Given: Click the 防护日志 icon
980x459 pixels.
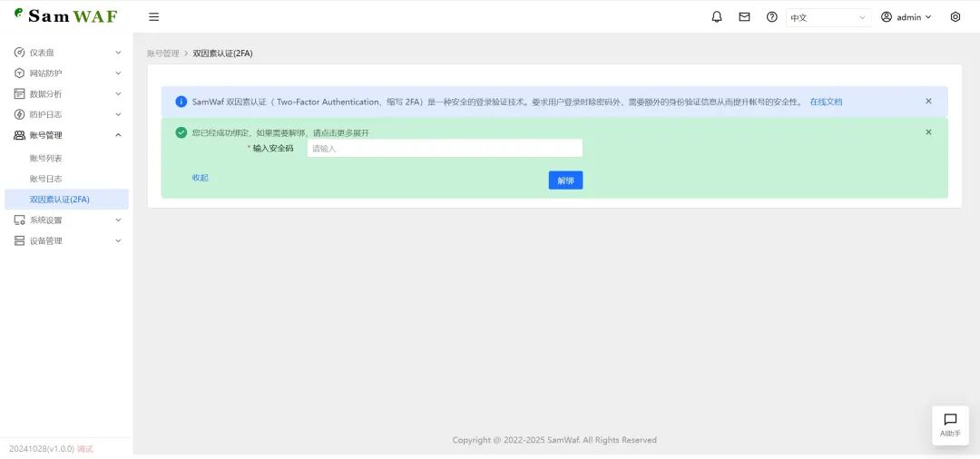Looking at the screenshot, I should coord(19,114).
